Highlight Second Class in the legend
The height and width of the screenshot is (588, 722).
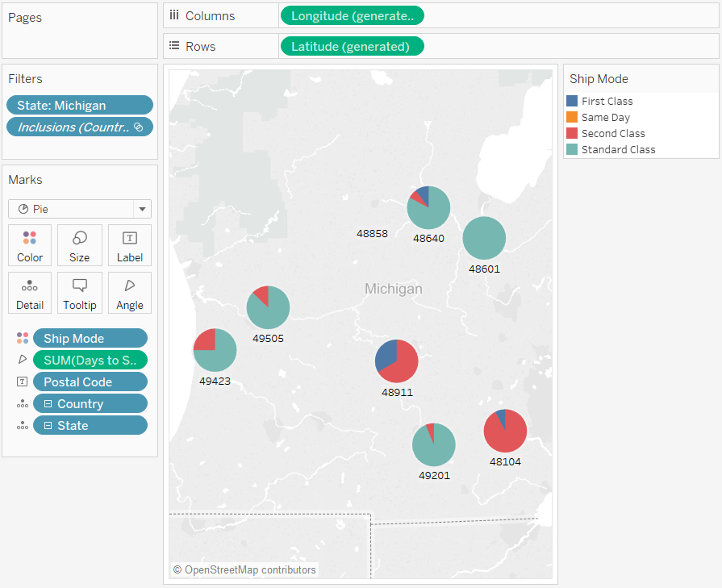click(x=612, y=133)
